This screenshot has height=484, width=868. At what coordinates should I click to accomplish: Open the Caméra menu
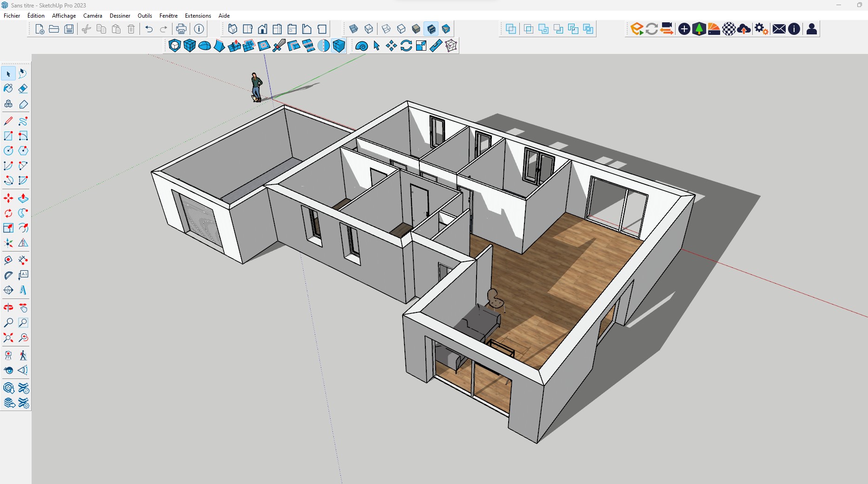pyautogui.click(x=93, y=15)
